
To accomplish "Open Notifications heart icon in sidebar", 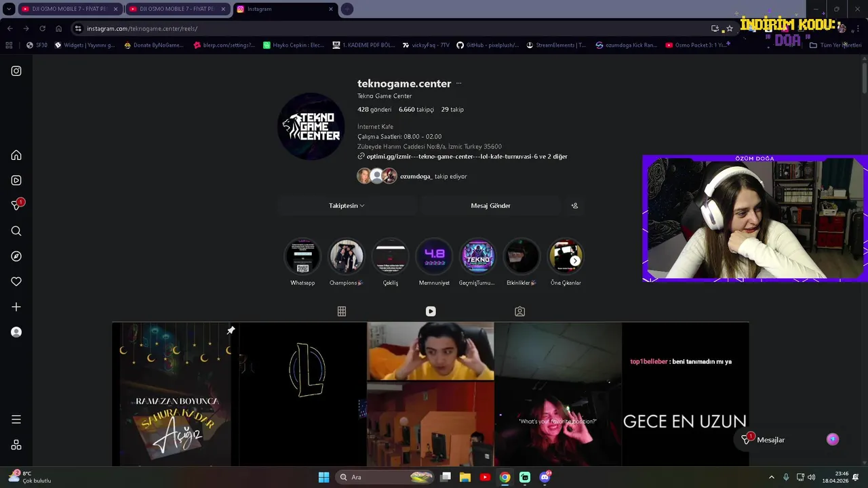I will pos(16,281).
